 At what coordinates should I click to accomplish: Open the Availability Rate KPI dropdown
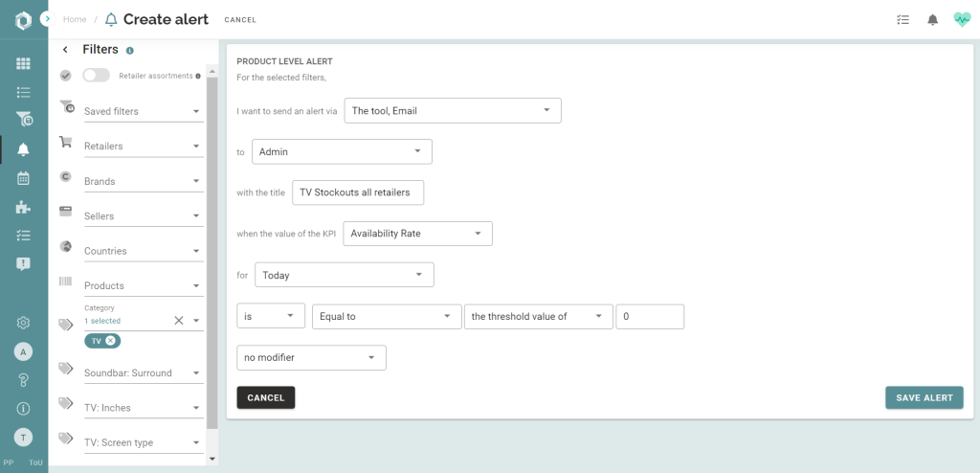[x=416, y=234]
